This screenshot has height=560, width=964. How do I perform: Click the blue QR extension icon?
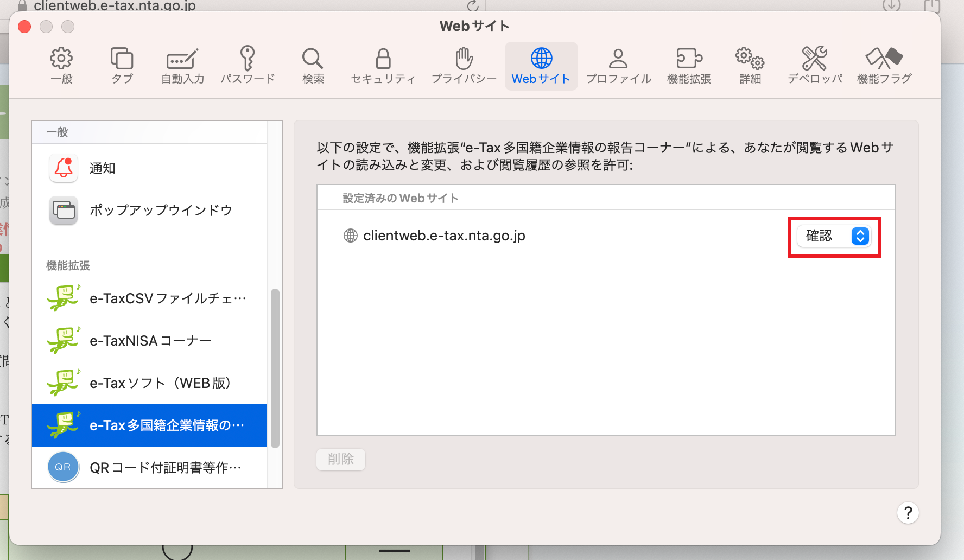click(63, 467)
